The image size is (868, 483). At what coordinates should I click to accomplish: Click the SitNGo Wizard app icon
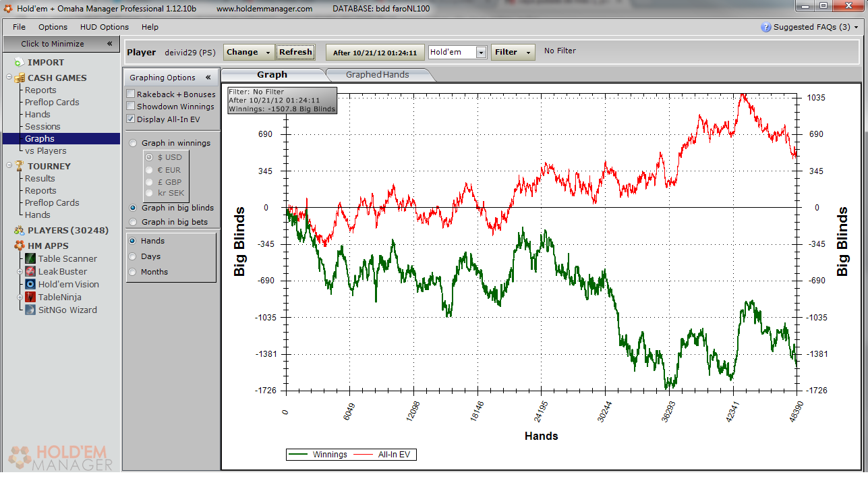click(30, 310)
